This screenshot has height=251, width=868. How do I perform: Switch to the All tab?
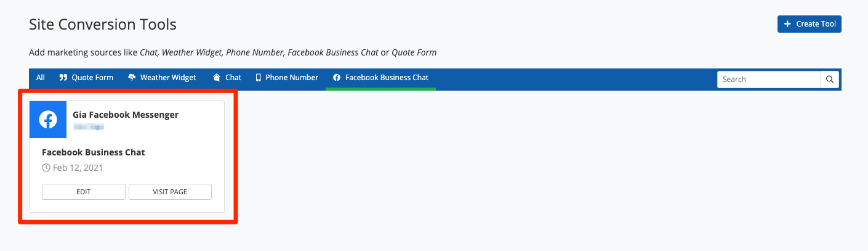(x=41, y=78)
